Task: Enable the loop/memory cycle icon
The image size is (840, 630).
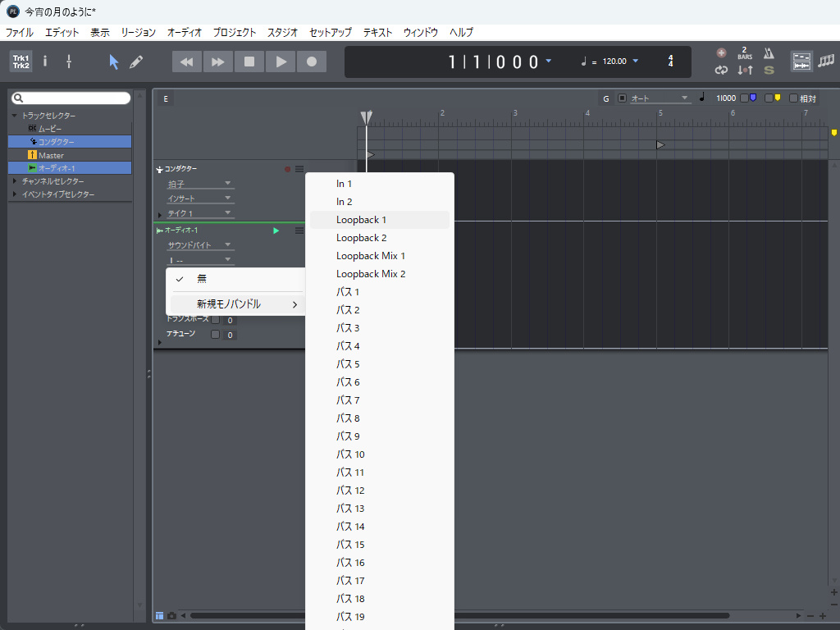Action: 721,71
